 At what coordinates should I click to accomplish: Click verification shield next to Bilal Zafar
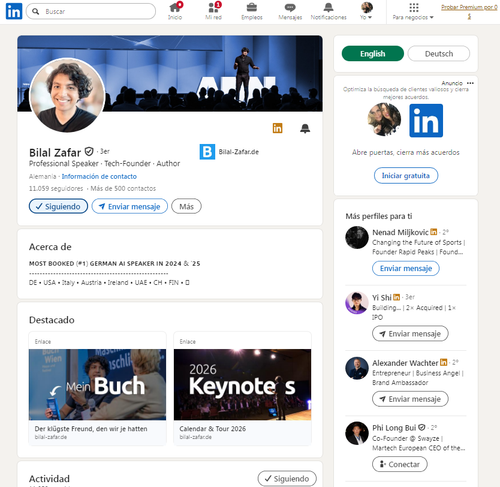point(89,152)
